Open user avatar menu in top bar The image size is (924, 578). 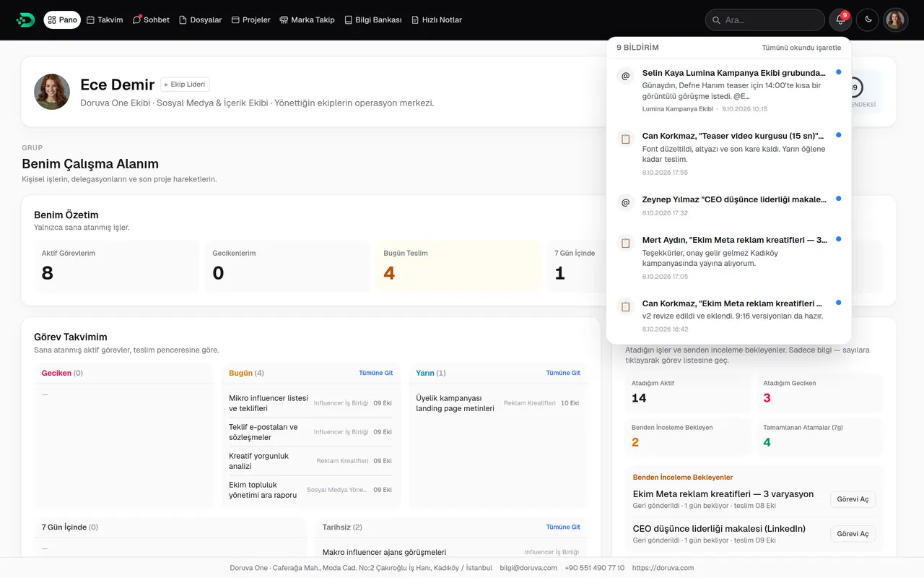click(x=895, y=20)
